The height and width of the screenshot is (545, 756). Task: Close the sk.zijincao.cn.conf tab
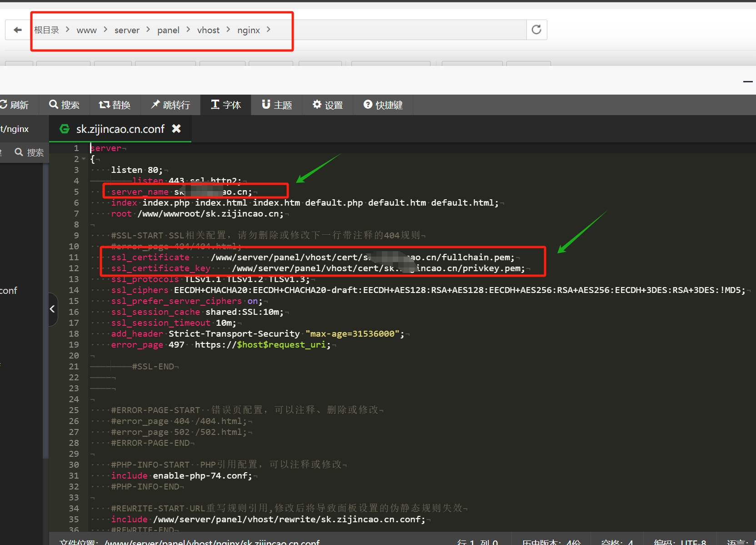(176, 129)
